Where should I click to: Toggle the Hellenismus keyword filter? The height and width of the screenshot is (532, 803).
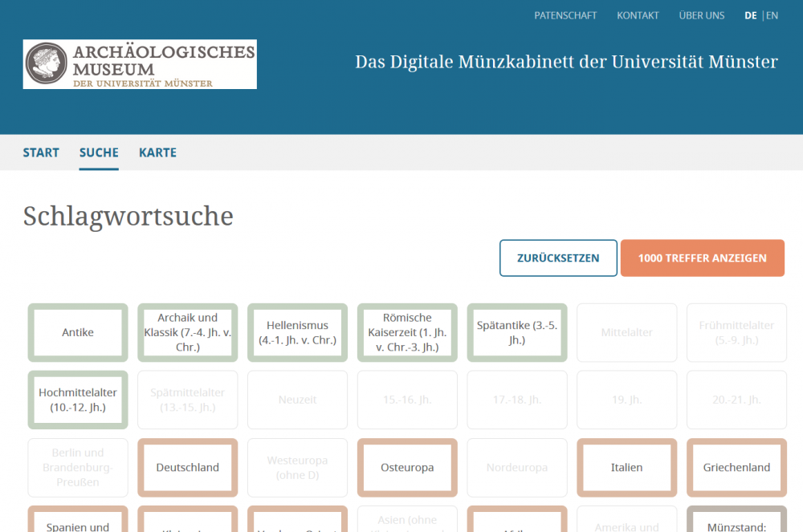tap(297, 332)
